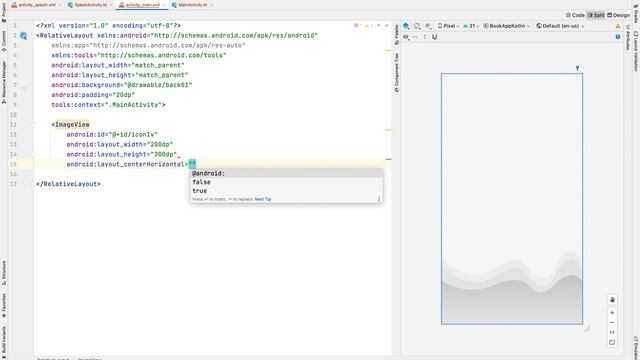Zoom preview to fit screen
The image size is (640, 360).
point(612,342)
